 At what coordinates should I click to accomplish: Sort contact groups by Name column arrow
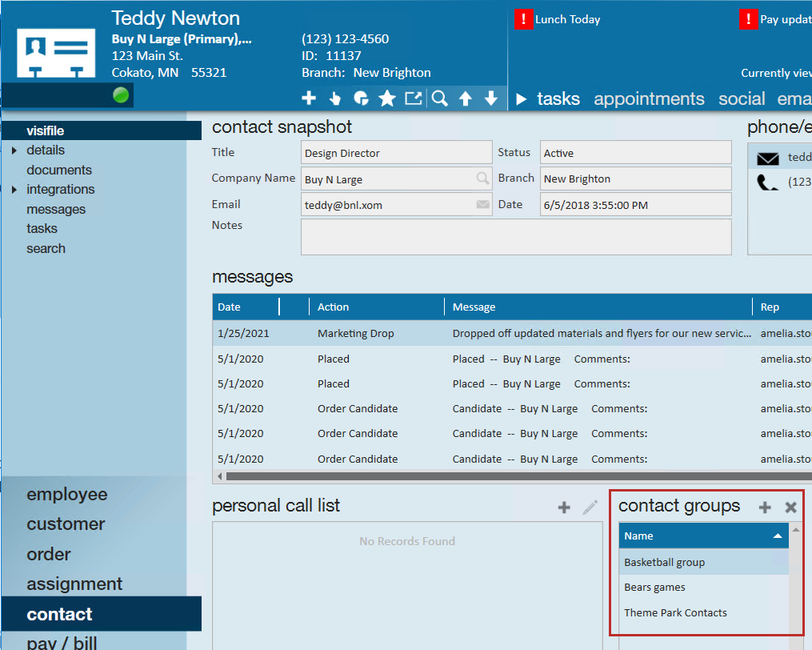(778, 536)
